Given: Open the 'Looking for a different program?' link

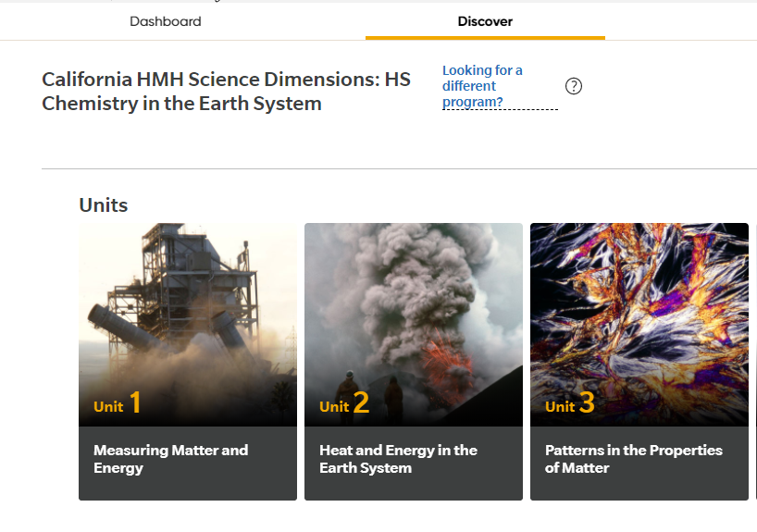Looking at the screenshot, I should coord(482,86).
